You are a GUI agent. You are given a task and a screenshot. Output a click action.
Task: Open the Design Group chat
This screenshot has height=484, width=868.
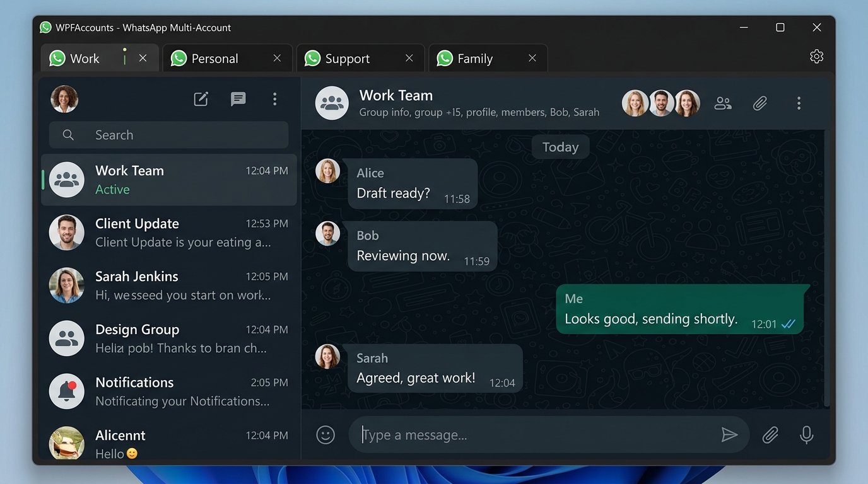pyautogui.click(x=168, y=338)
